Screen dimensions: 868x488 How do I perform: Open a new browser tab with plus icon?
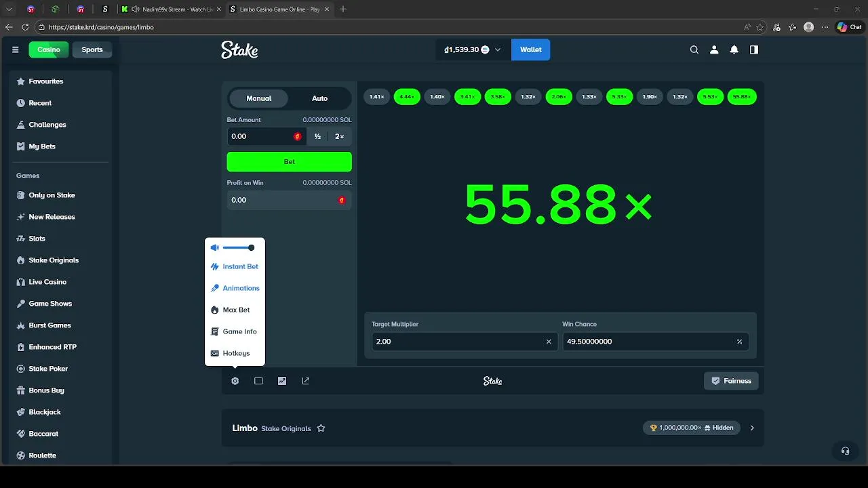click(x=343, y=9)
